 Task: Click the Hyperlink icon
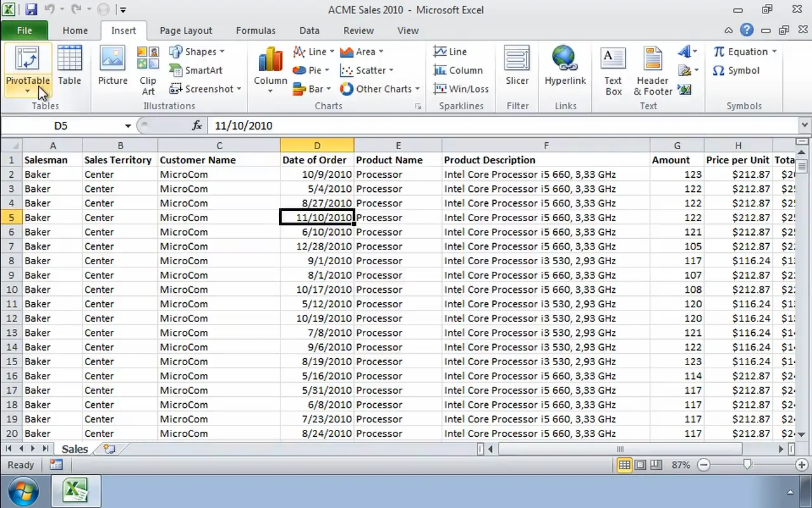tap(565, 65)
